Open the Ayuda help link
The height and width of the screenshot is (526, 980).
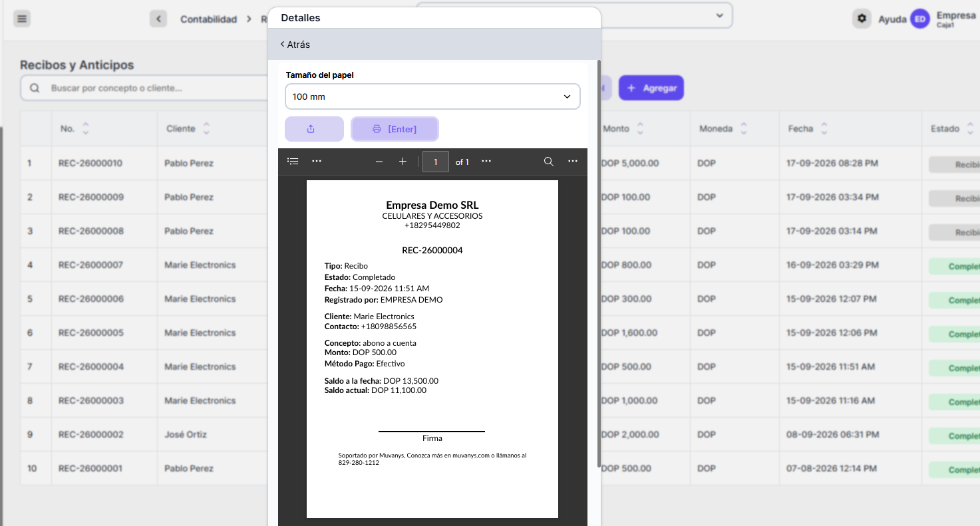coord(892,19)
